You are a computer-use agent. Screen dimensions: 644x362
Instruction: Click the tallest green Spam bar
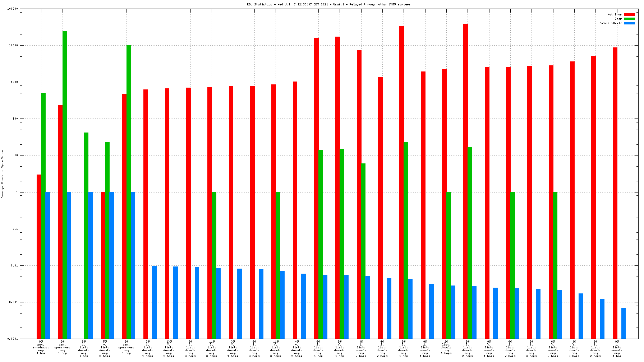click(65, 180)
